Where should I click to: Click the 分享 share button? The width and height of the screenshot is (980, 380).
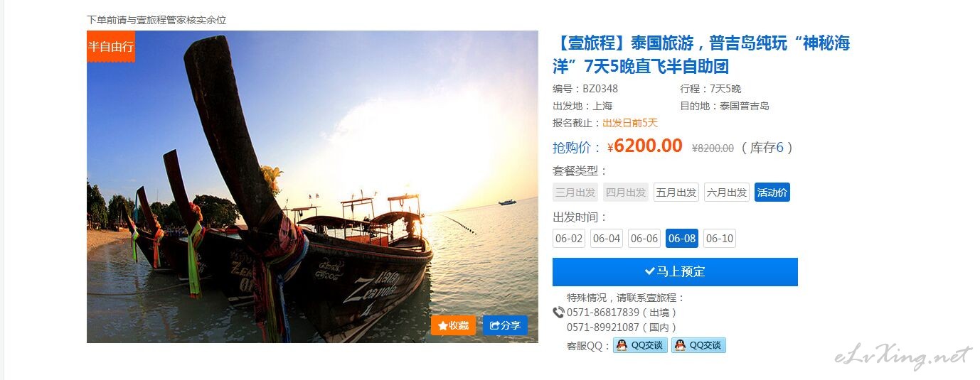coord(505,325)
